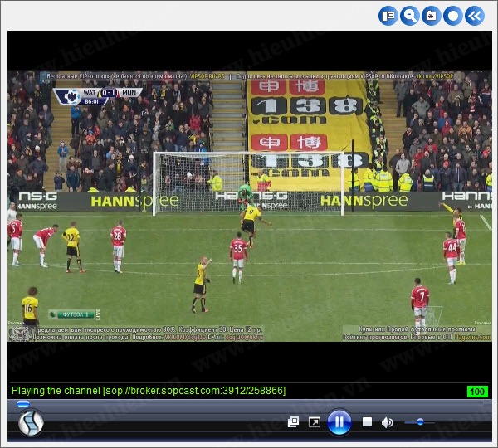The image size is (498, 448).
Task: Toggle fullscreen with the arrow icon
Action: click(x=315, y=422)
